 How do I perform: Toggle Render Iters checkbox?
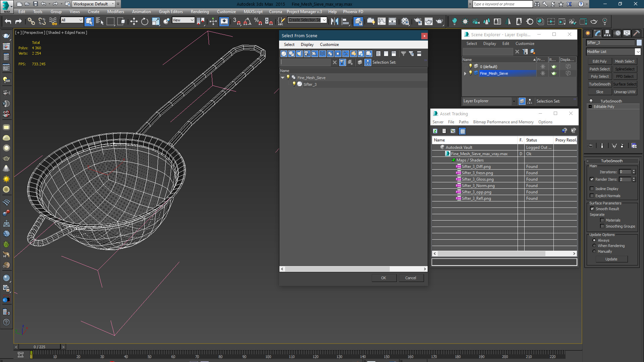click(x=592, y=179)
